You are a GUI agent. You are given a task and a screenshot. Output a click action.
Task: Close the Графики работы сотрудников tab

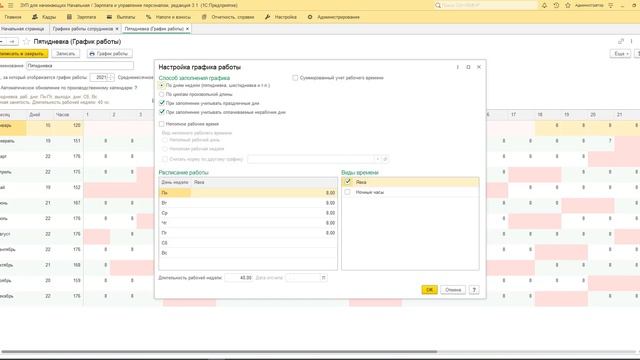[x=117, y=29]
